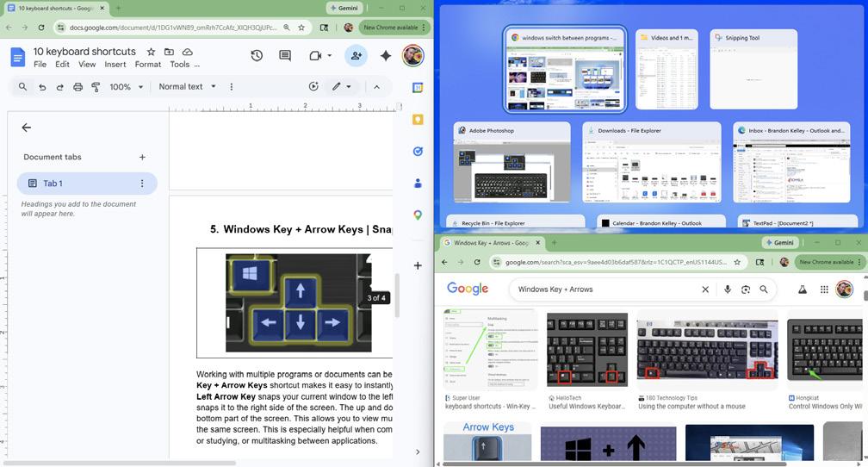868x467 pixels.
Task: Open Tab 1 three-dot options
Action: coord(142,184)
